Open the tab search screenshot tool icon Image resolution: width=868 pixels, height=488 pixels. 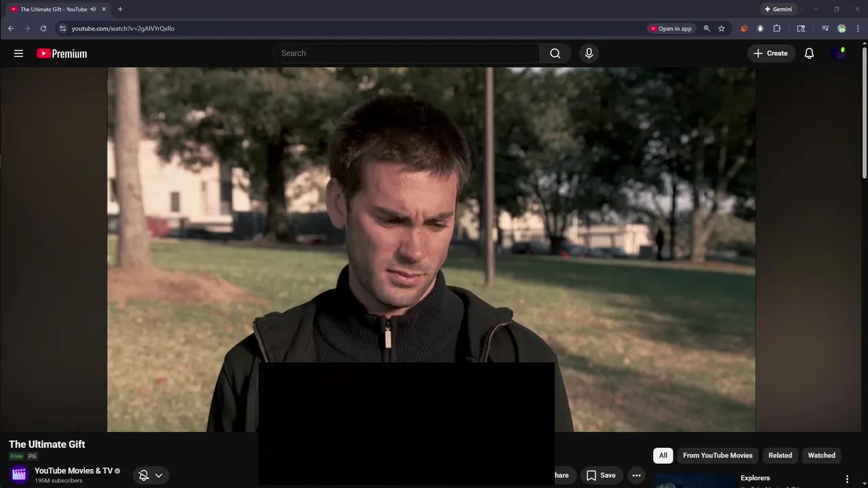[x=801, y=28]
